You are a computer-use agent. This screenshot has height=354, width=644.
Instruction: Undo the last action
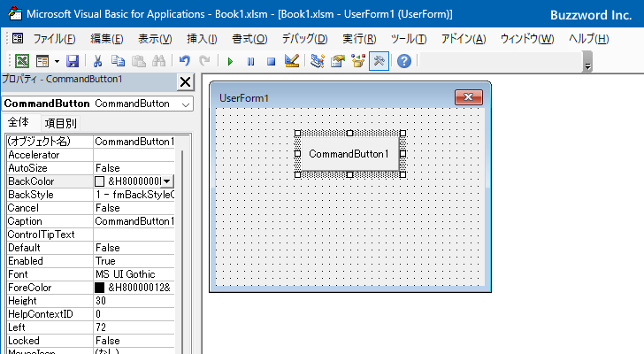tap(184, 61)
